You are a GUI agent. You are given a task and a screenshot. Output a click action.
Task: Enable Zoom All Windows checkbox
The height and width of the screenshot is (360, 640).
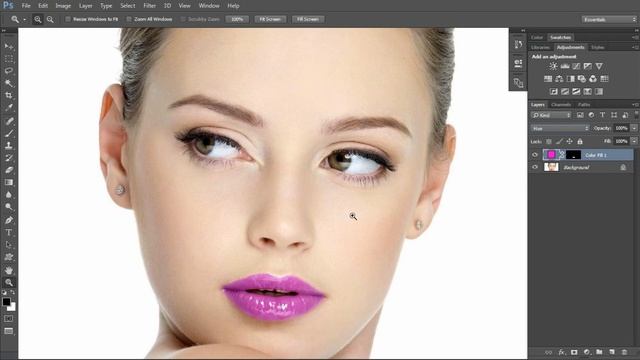pyautogui.click(x=129, y=19)
